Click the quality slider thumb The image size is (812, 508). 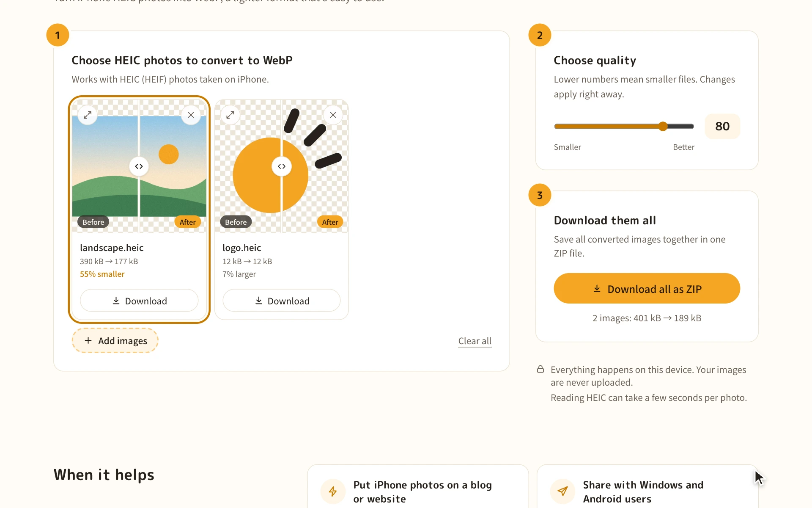click(x=663, y=126)
